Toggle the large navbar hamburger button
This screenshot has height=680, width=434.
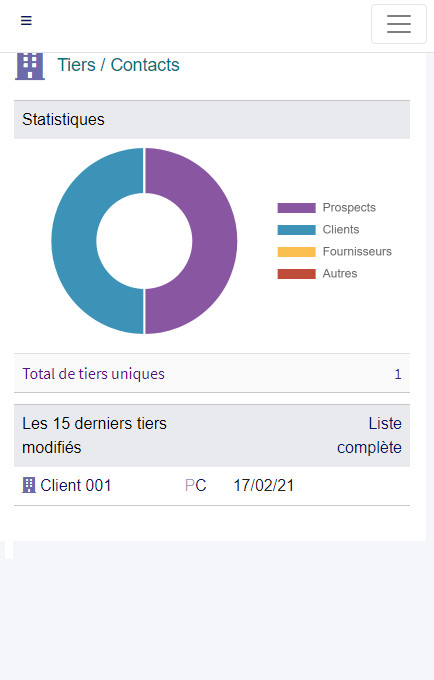point(399,24)
